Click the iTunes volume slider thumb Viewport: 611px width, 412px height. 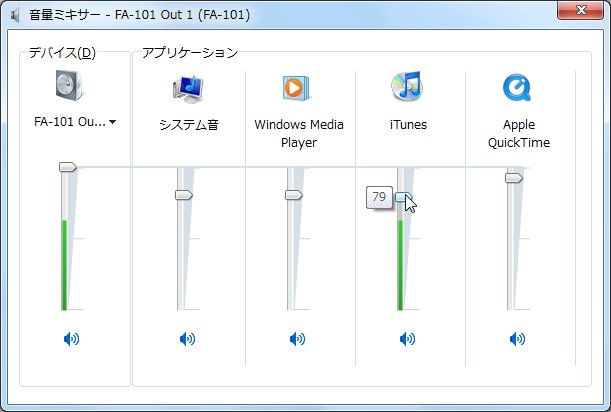click(x=404, y=197)
